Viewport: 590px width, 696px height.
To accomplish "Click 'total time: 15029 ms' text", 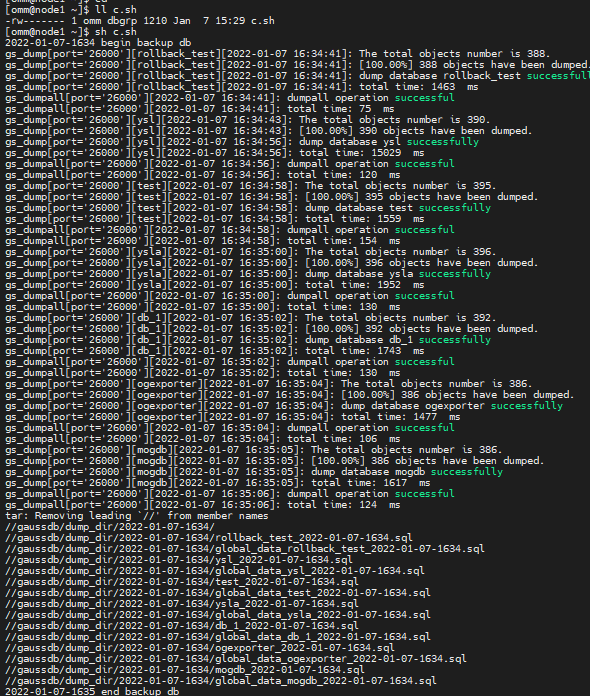I will tap(362, 153).
